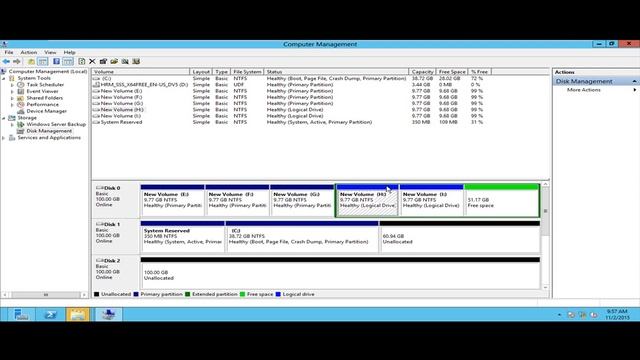The height and width of the screenshot is (360, 640).
Task: Select Computer Management (Local) root node
Action: coord(48,71)
